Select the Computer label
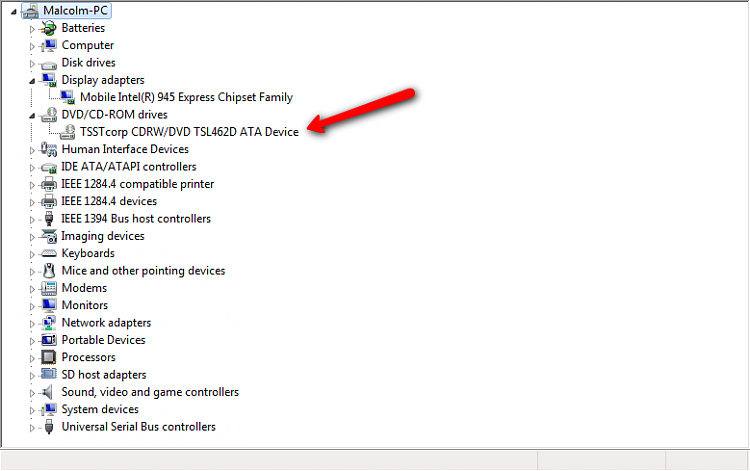 pyautogui.click(x=88, y=45)
